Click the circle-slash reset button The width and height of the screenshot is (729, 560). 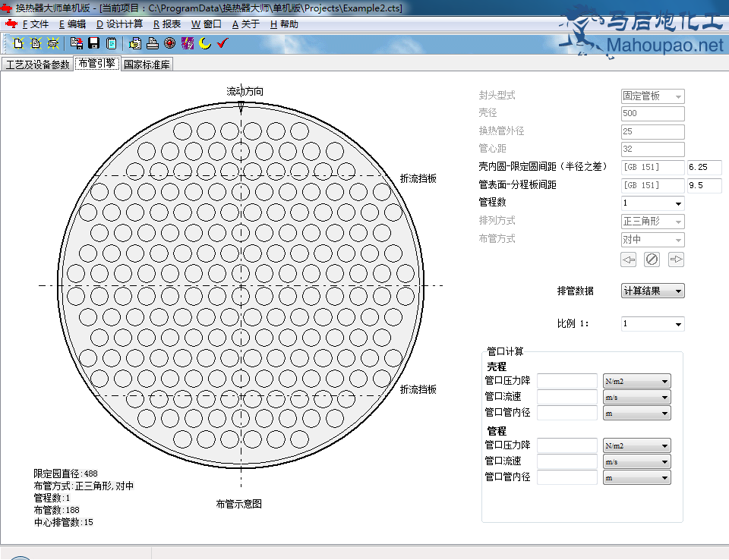(652, 260)
